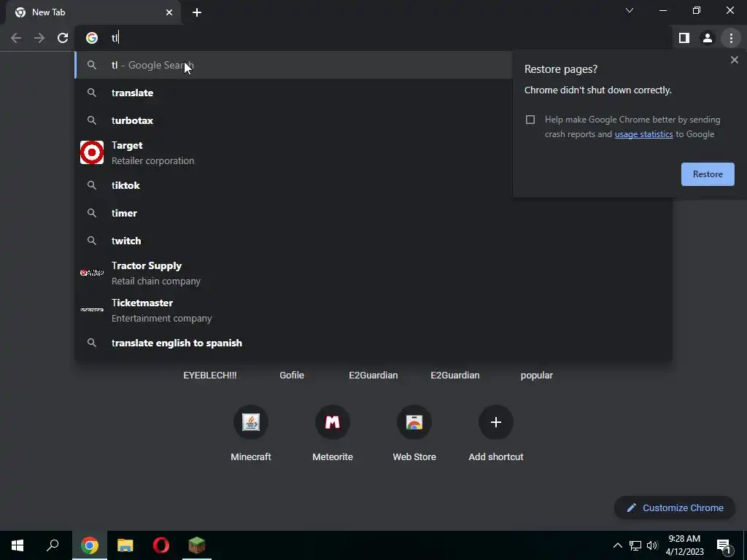
Task: Click the Google icon in address bar
Action: tap(92, 38)
